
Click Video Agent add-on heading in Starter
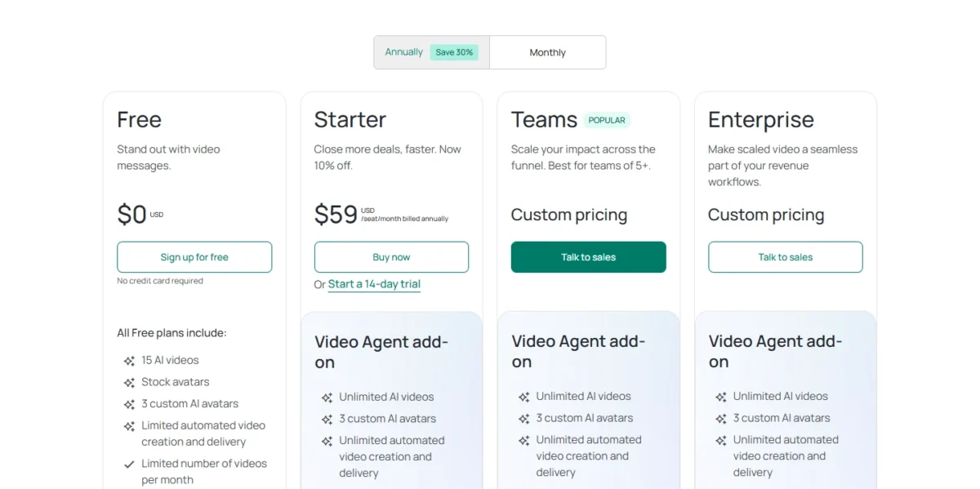click(x=381, y=353)
